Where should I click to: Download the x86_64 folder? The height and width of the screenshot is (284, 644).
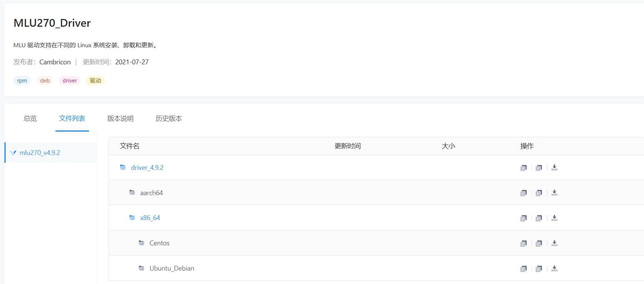click(x=554, y=218)
